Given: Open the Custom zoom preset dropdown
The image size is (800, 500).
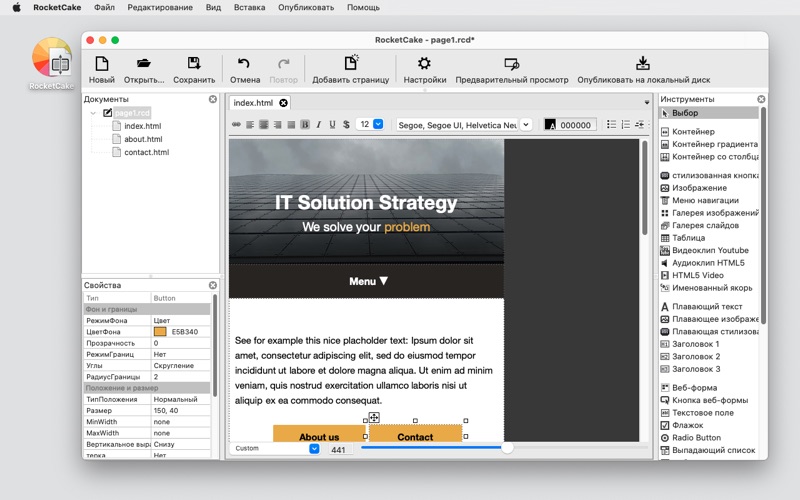Looking at the screenshot, I should click(314, 448).
